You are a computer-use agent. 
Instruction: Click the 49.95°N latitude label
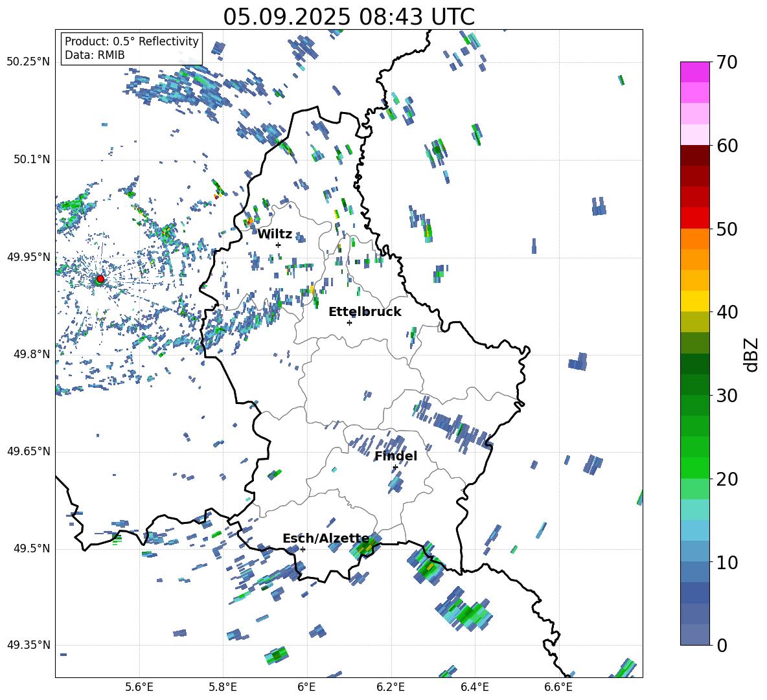(29, 256)
